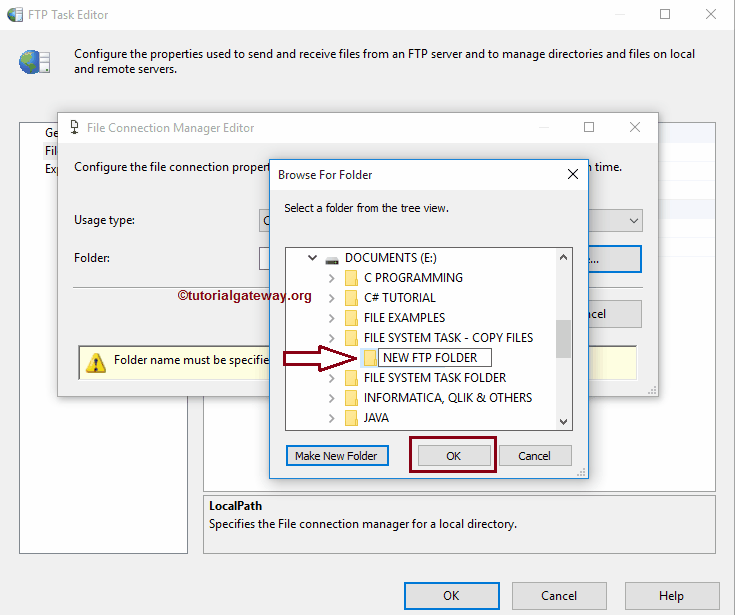Screen dimensions: 735x615
Task: Close the FTP Task Editor window
Action: click(711, 14)
